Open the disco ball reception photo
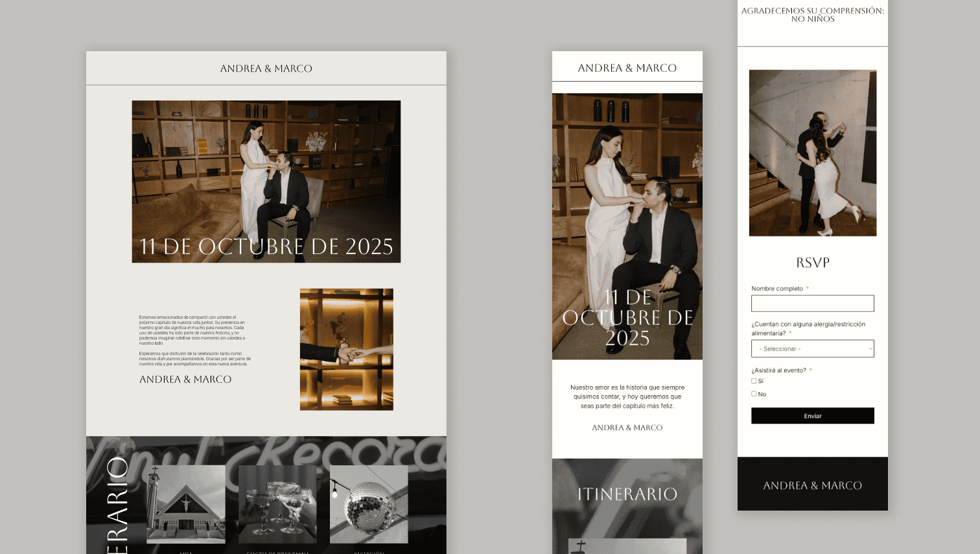Image resolution: width=980 pixels, height=554 pixels. [369, 504]
